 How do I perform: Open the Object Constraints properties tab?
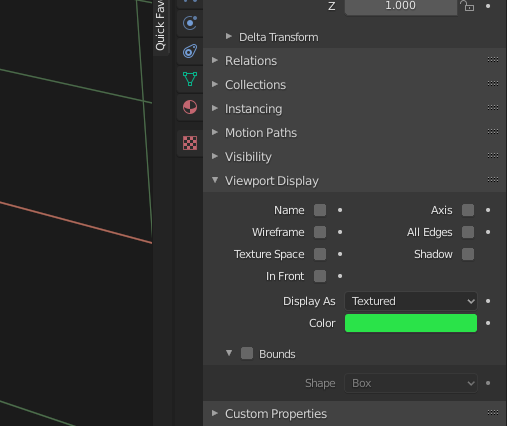pyautogui.click(x=190, y=51)
